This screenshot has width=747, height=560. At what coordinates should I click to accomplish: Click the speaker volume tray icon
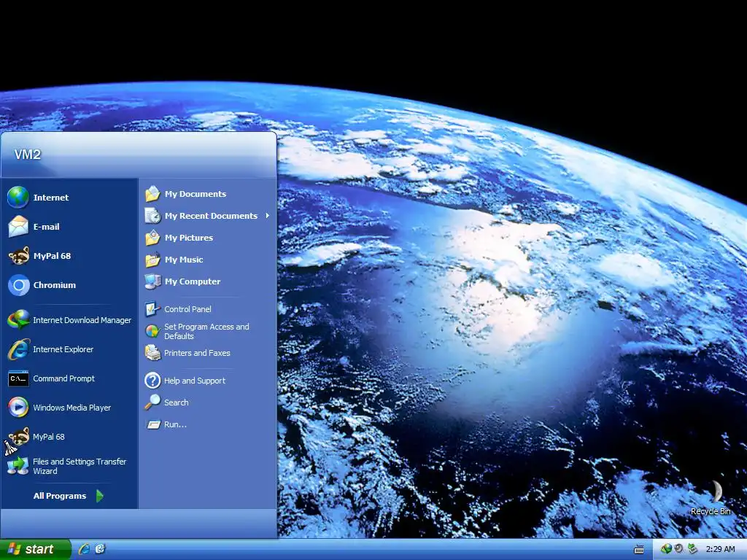click(679, 549)
